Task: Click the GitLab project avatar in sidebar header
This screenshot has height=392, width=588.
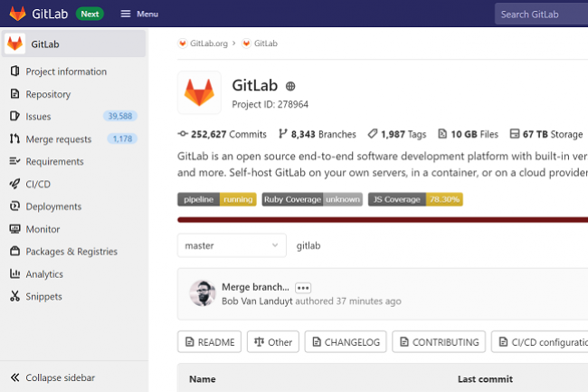Action: tap(15, 43)
